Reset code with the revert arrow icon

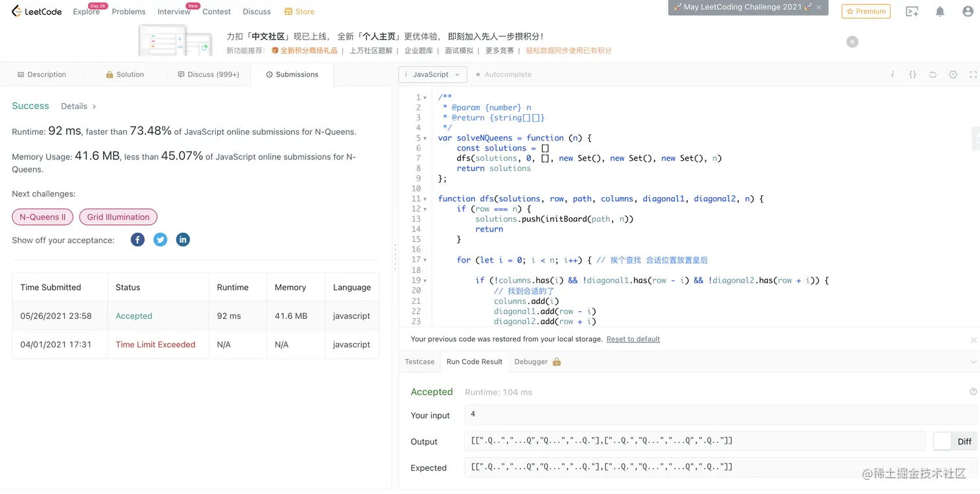click(933, 75)
